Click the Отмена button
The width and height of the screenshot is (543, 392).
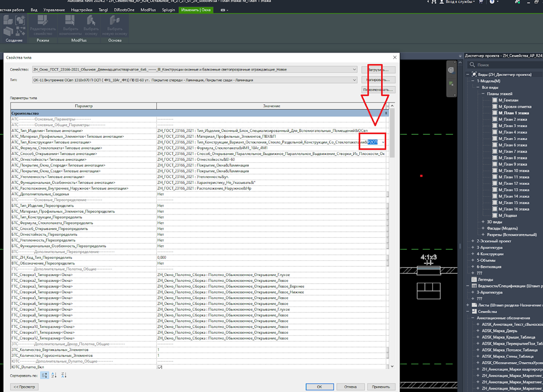pos(350,387)
